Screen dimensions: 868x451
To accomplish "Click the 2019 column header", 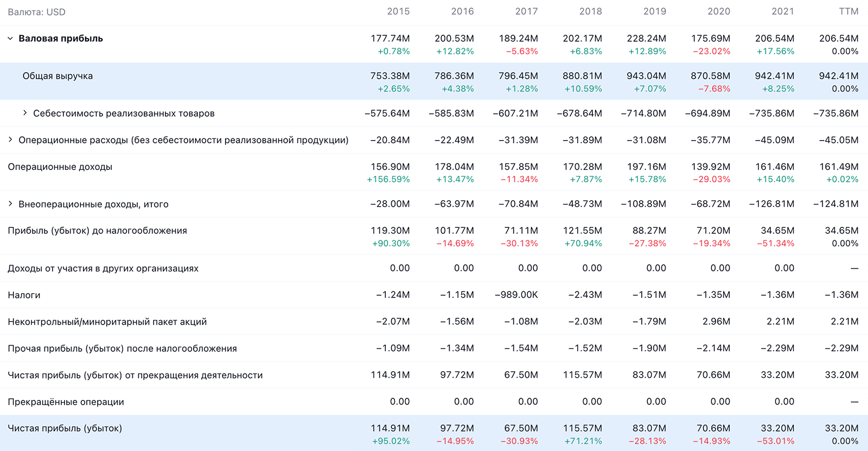I will tap(655, 11).
